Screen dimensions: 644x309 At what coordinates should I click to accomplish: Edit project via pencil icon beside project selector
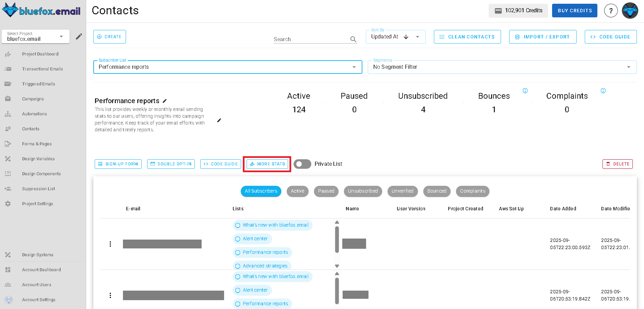(79, 36)
